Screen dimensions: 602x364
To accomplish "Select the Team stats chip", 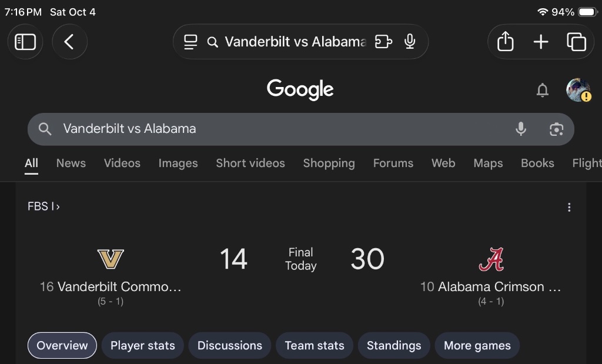I will click(315, 346).
